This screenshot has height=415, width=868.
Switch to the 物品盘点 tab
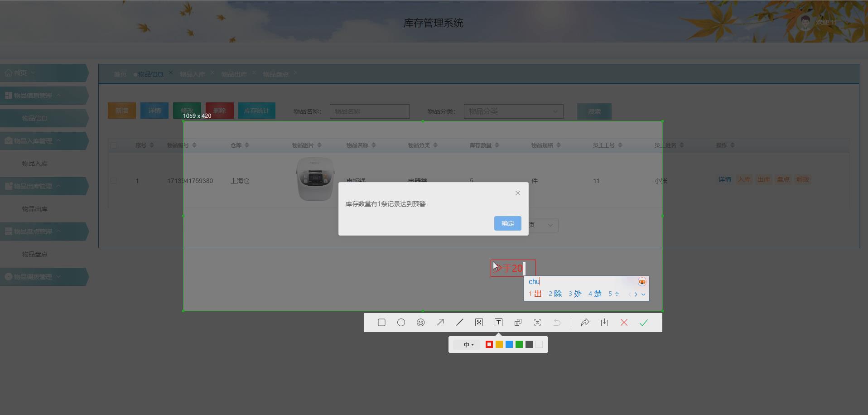click(275, 74)
